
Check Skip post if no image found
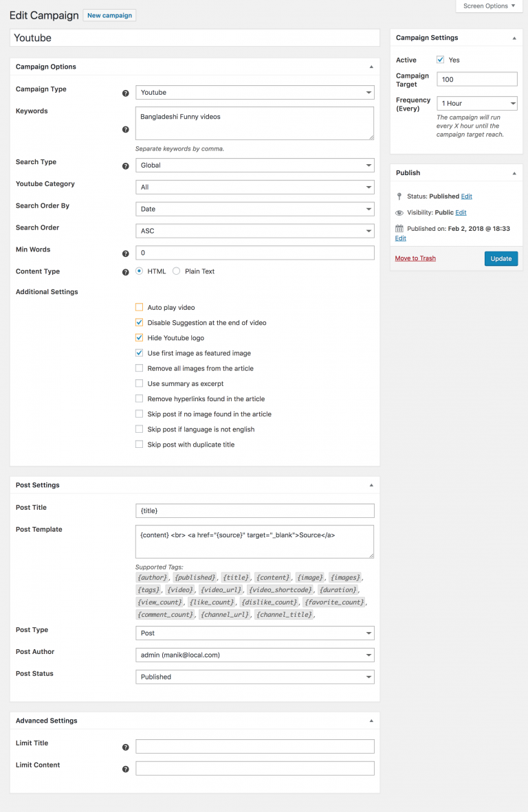139,414
